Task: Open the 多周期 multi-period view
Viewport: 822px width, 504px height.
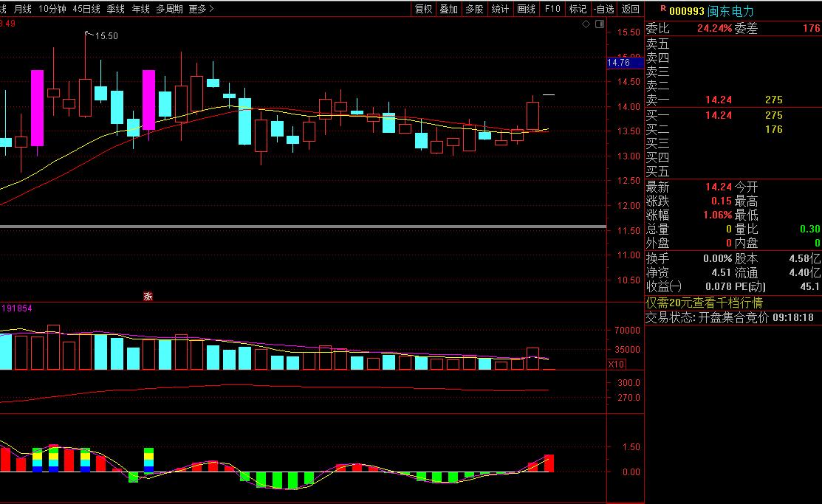Action: coord(170,9)
